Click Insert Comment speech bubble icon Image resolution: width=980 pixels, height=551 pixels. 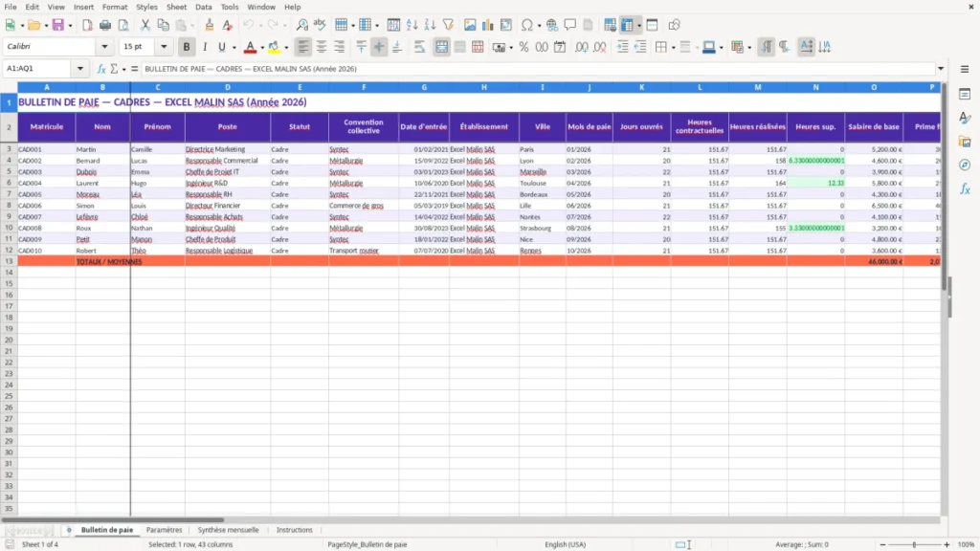coord(570,25)
